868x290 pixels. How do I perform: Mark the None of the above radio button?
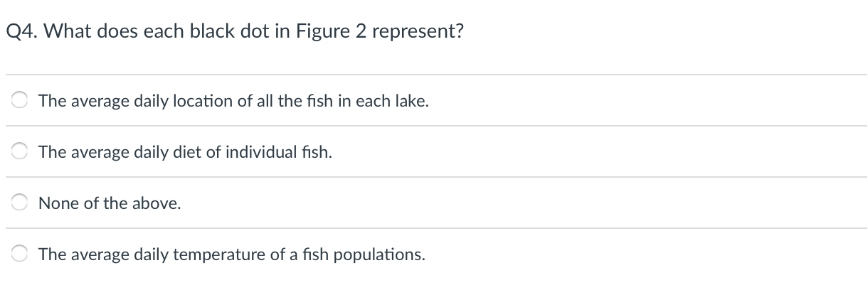21,203
